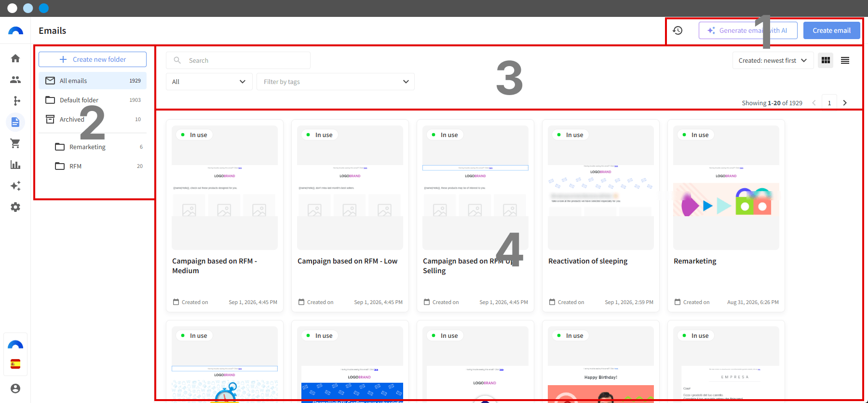Click calendar icon on RFM - Low card

click(301, 302)
